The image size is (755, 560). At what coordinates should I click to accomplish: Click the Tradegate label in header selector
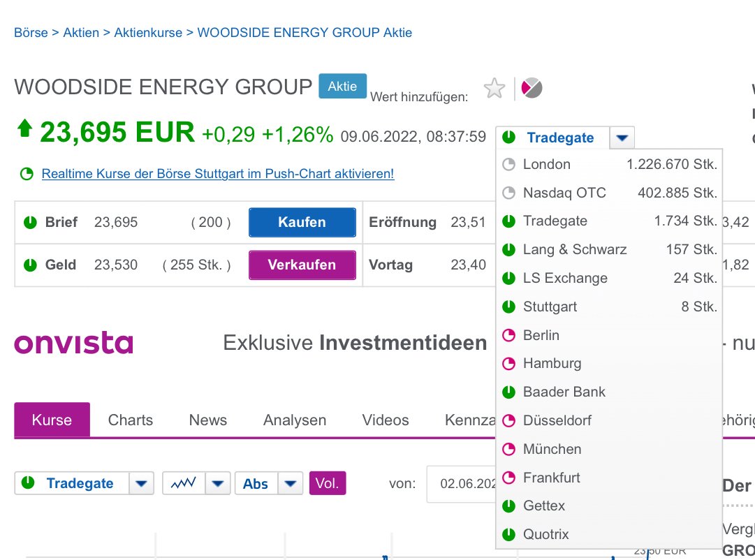560,138
